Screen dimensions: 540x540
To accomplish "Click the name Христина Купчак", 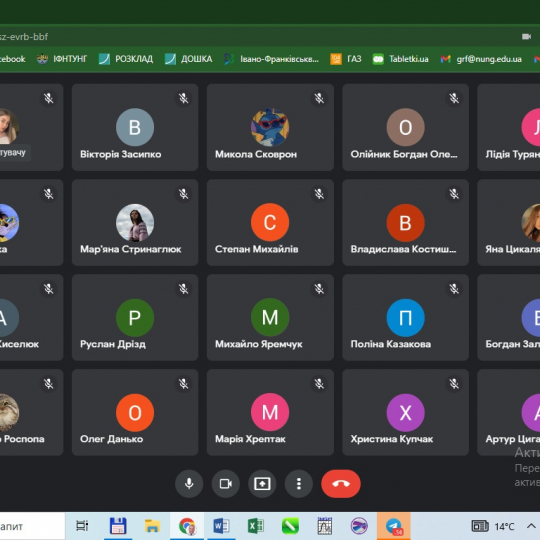I will point(392,439).
